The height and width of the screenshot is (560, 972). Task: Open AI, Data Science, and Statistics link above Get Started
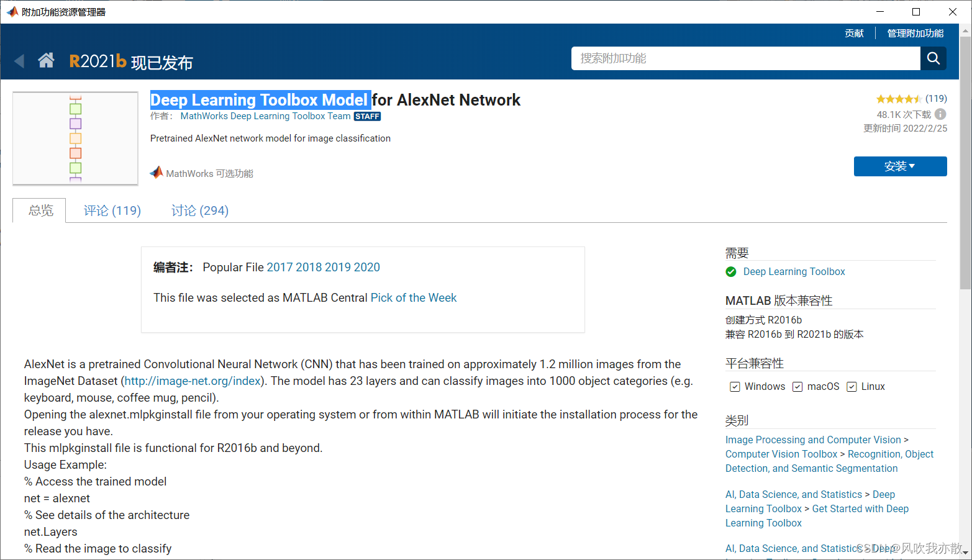pos(794,494)
